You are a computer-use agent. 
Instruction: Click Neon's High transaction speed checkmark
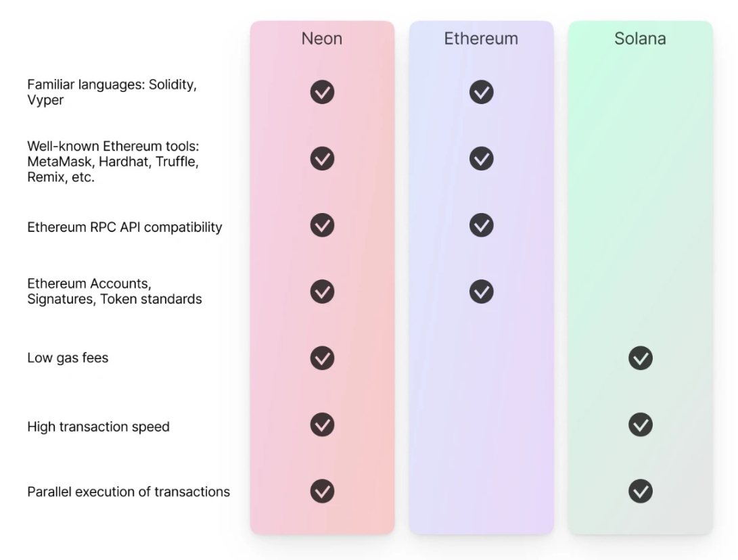tap(322, 425)
